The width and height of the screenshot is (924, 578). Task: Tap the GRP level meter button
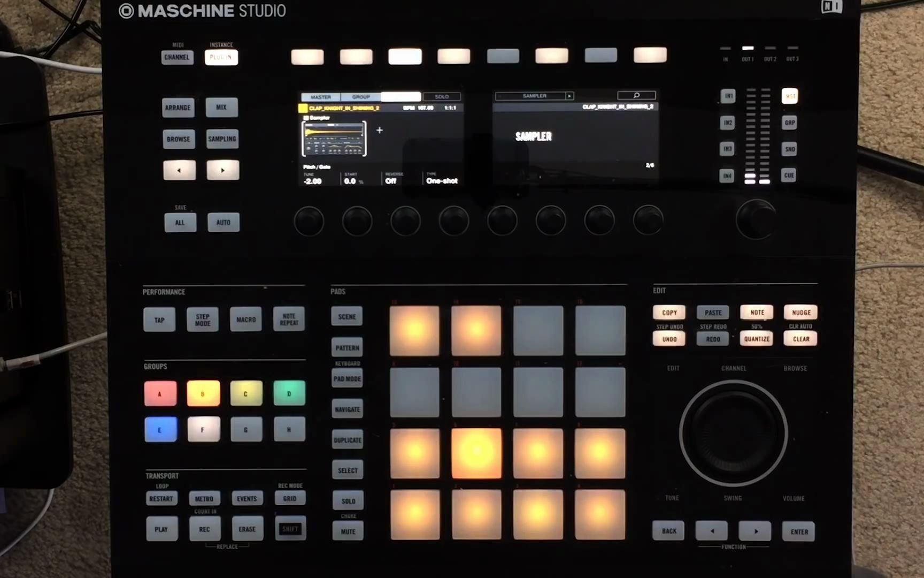[x=790, y=123]
